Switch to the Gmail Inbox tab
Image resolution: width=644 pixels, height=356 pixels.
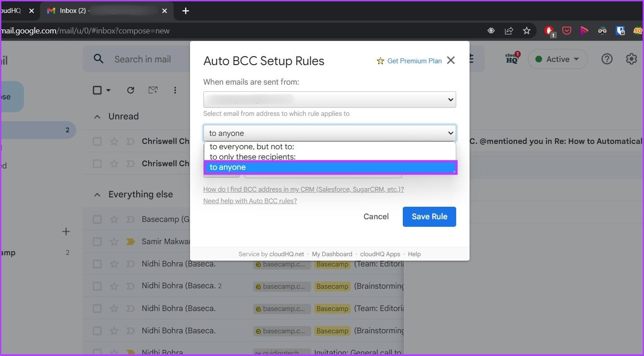107,11
